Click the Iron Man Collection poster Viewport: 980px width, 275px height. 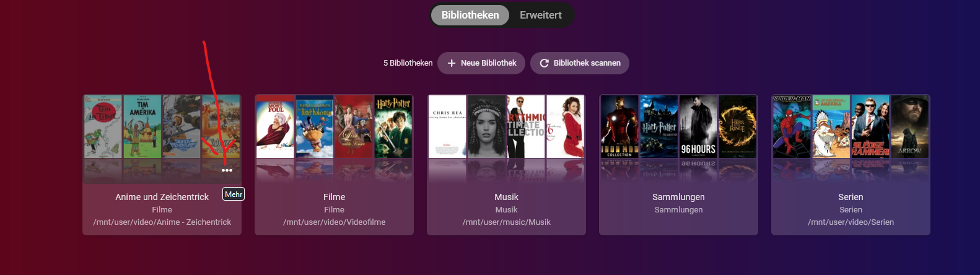(x=619, y=127)
